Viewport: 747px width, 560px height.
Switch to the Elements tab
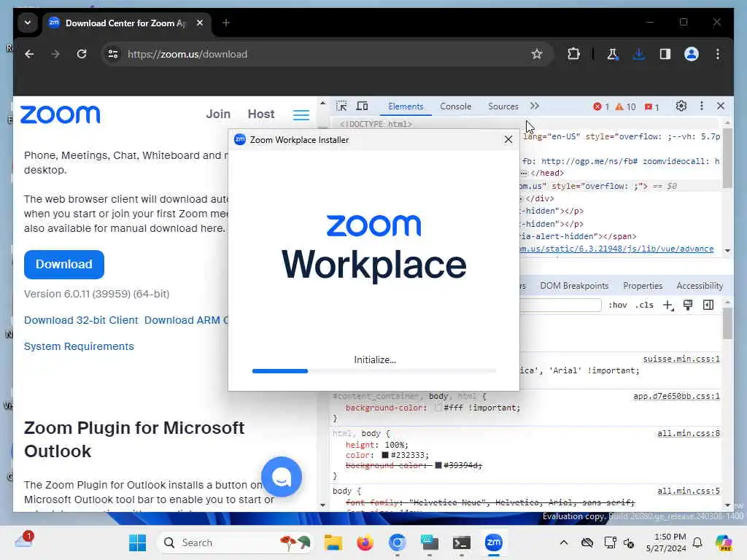406,106
